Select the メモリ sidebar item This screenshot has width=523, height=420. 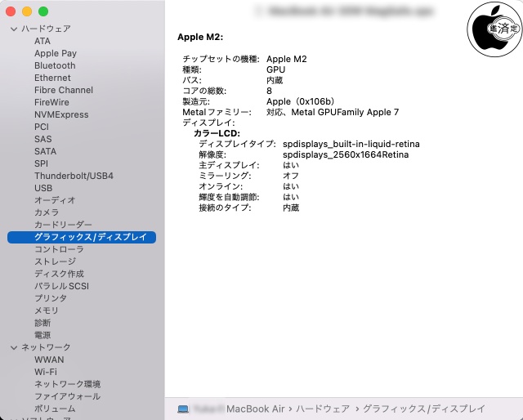point(47,311)
